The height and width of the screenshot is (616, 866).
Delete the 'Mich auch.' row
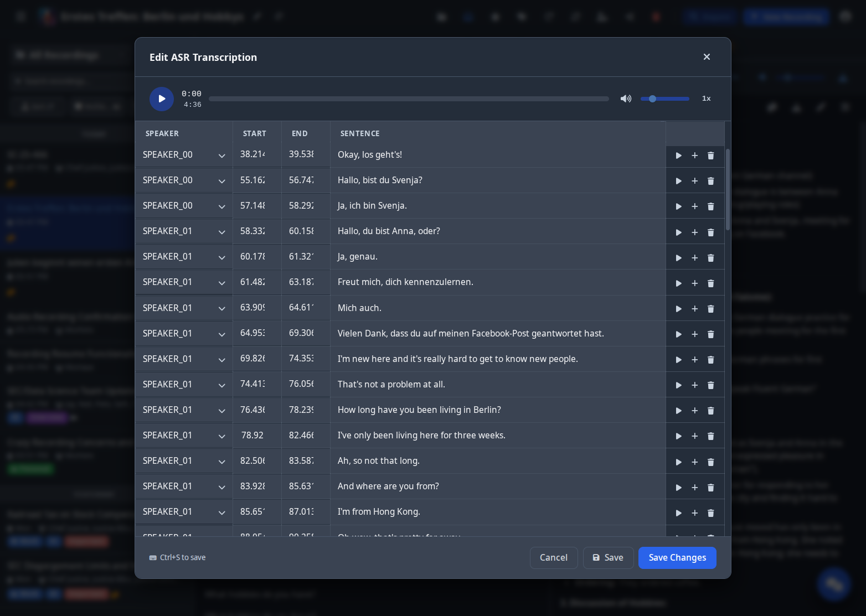pyautogui.click(x=710, y=309)
